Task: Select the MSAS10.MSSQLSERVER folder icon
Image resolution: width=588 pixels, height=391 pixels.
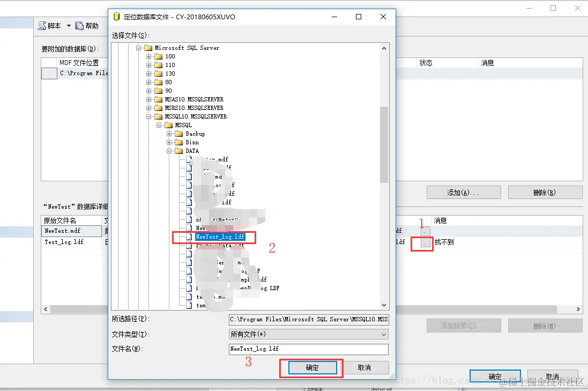Action: 159,99
